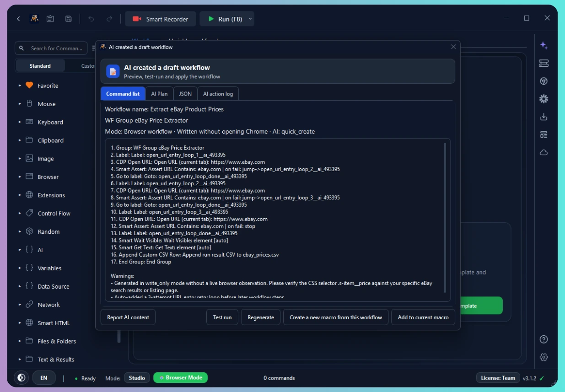
Task: Expand the Favorite category
Action: coord(20,86)
